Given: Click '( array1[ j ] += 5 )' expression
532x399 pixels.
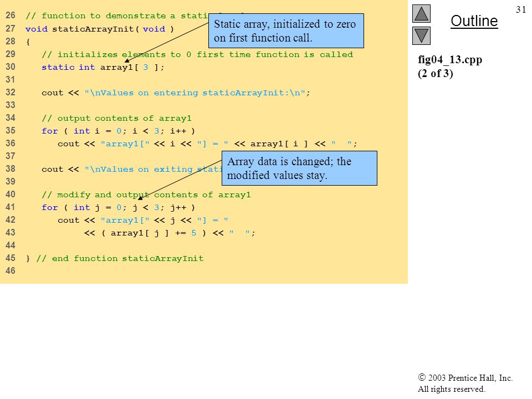Looking at the screenshot, I should 154,233.
